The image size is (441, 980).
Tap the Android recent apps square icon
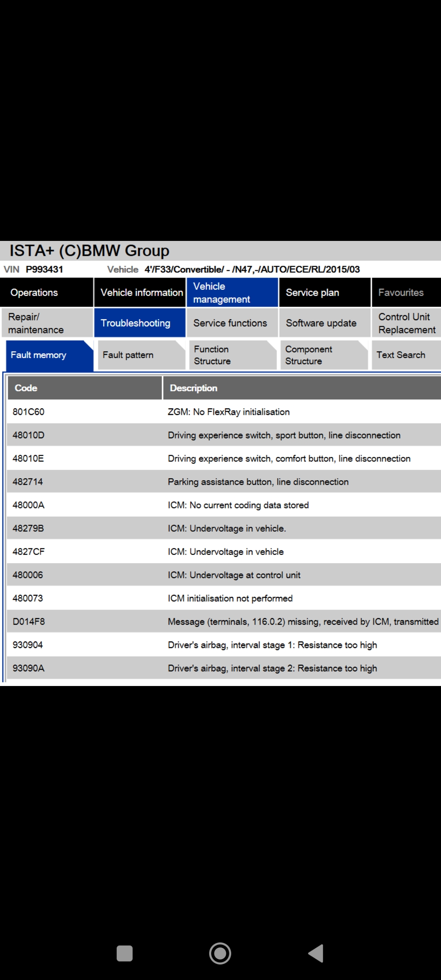(x=125, y=953)
